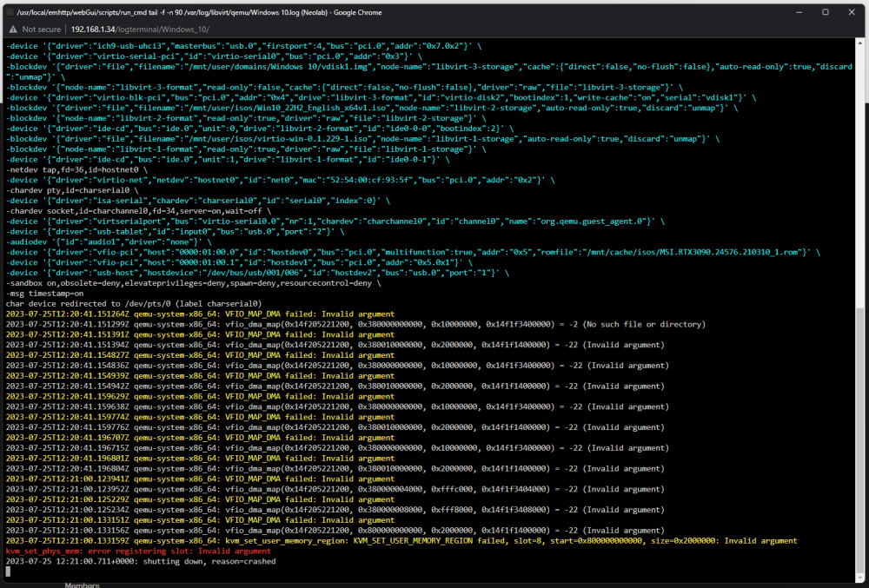
Task: Click the vdisk1.img blockdev line
Action: tap(429, 72)
